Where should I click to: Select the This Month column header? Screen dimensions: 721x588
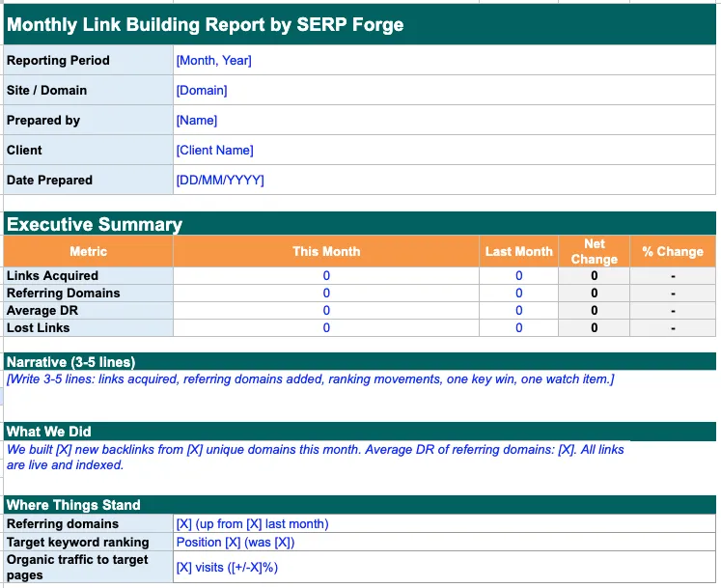pyautogui.click(x=326, y=251)
